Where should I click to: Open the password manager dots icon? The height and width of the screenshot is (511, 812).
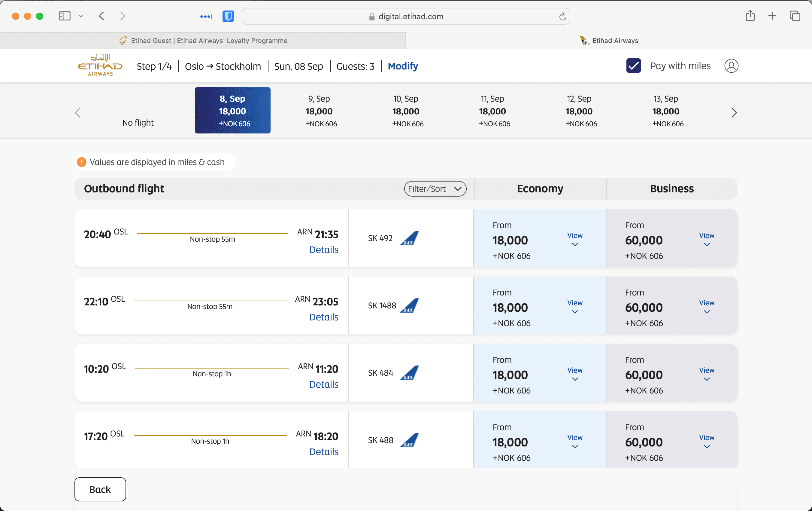[206, 16]
